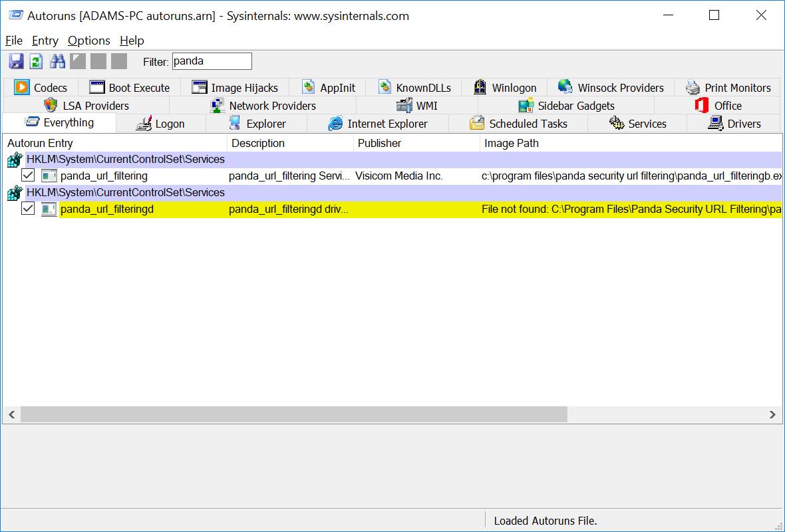Click the Sidebar Gadgets icon
The height and width of the screenshot is (532, 785).
point(526,106)
